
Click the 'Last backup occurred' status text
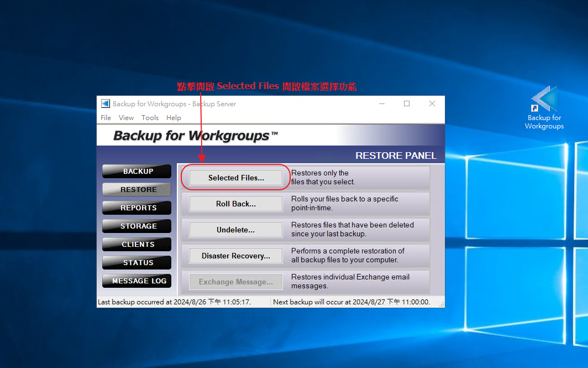[175, 302]
